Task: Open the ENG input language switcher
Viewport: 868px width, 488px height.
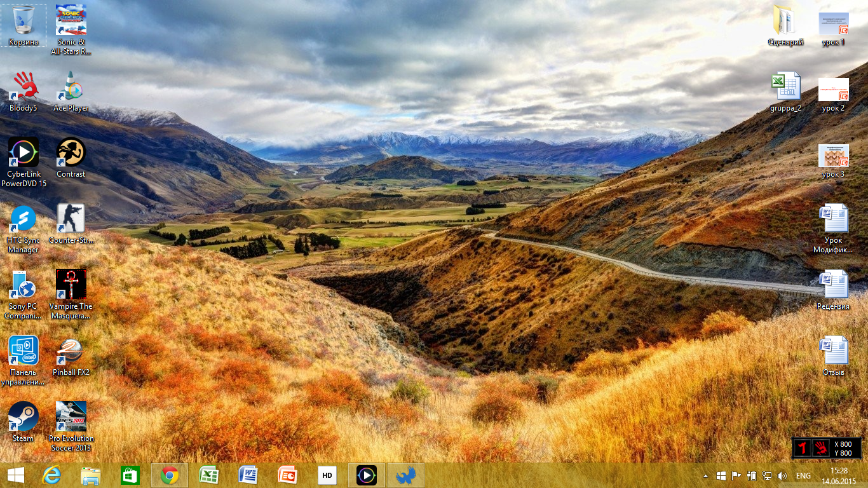Action: 803,476
